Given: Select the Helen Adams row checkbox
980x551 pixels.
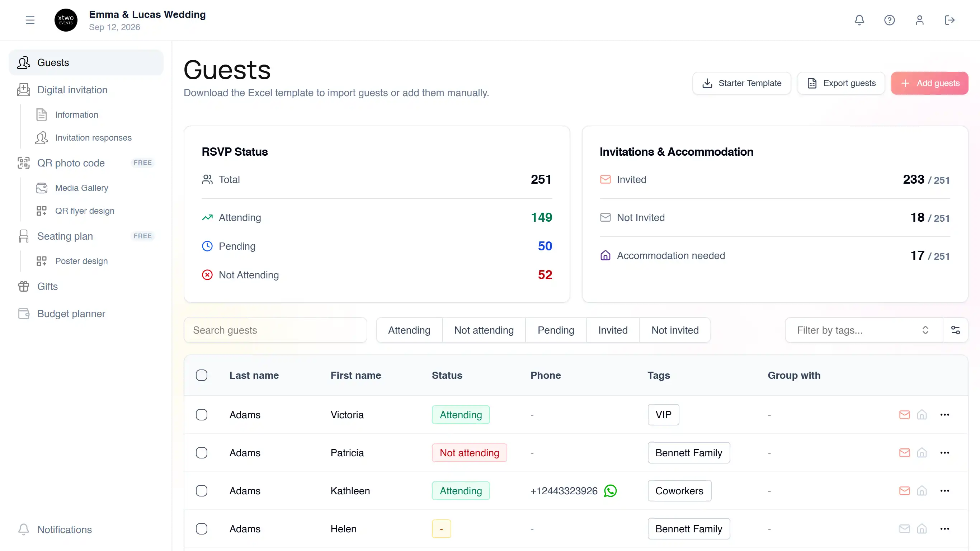Looking at the screenshot, I should (x=201, y=528).
